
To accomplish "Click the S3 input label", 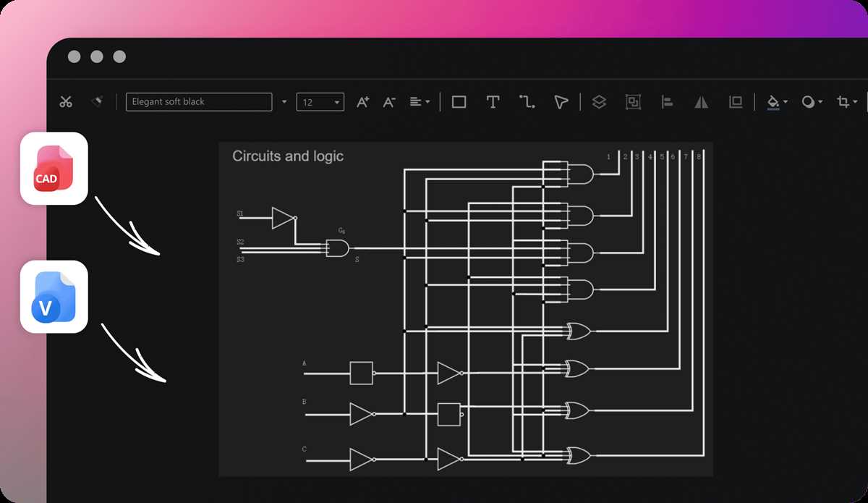I will [x=240, y=259].
